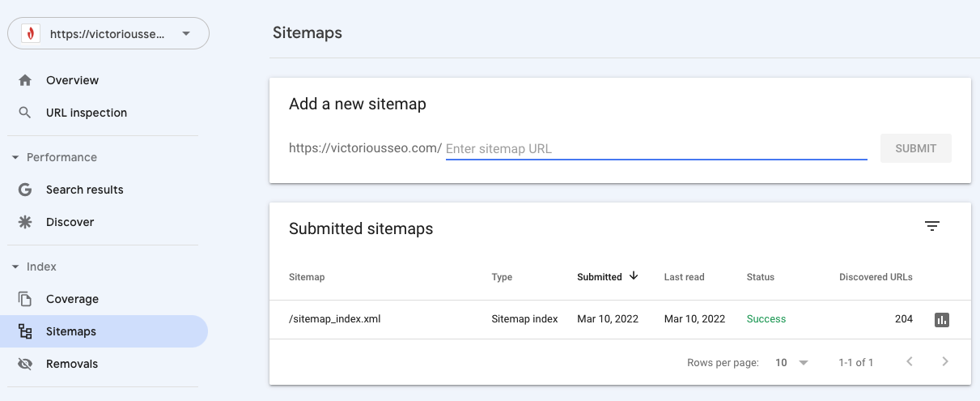This screenshot has width=980, height=401.
Task: Click the Google G Search results icon
Action: 25,190
